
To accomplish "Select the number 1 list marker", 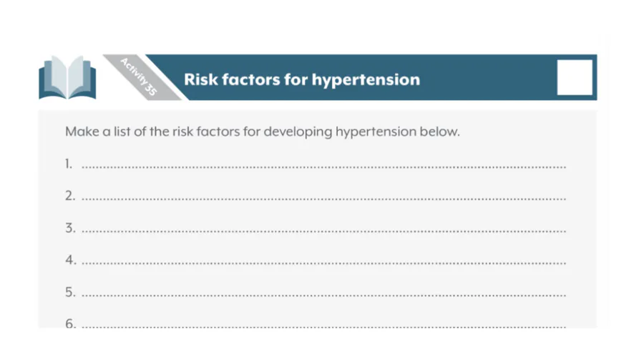I will pos(69,164).
